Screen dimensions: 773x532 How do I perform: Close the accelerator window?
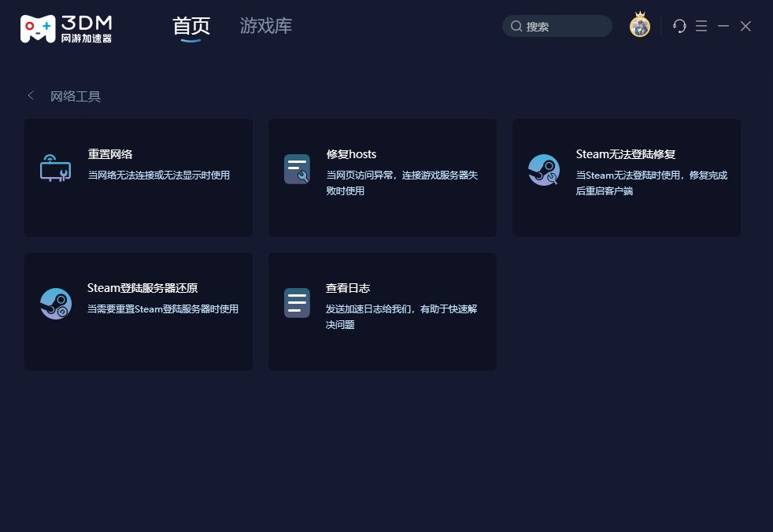click(x=745, y=26)
